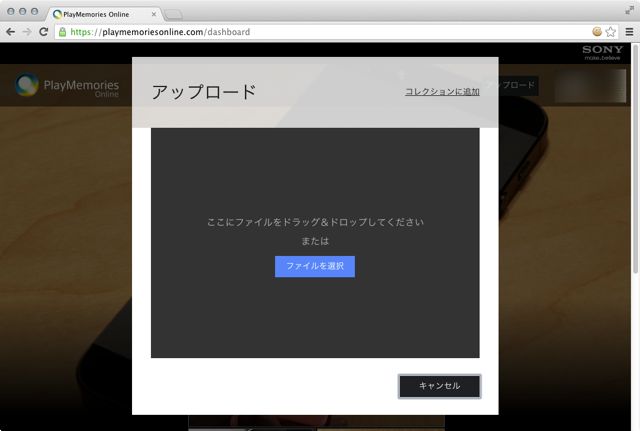
Task: Bookmark page with the star icon
Action: point(611,32)
